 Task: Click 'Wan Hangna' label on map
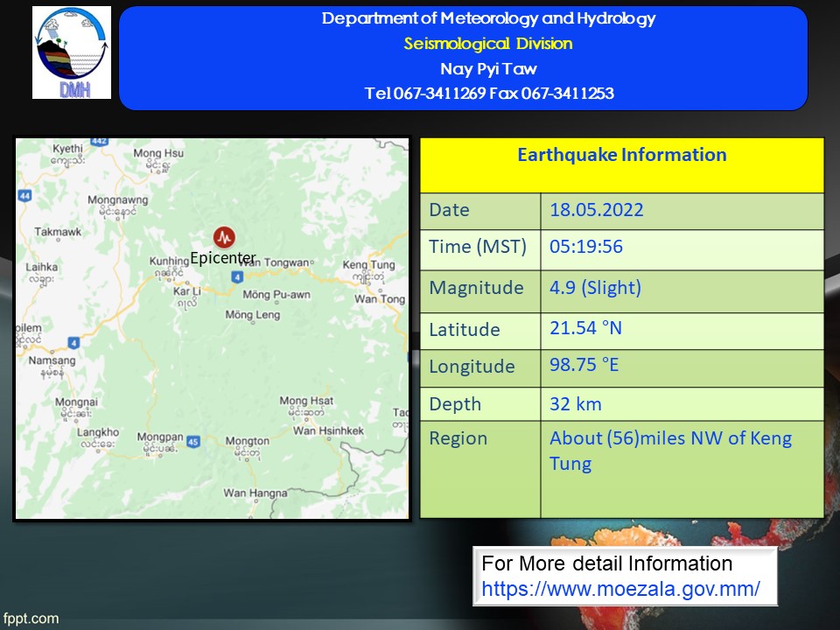[x=255, y=493]
